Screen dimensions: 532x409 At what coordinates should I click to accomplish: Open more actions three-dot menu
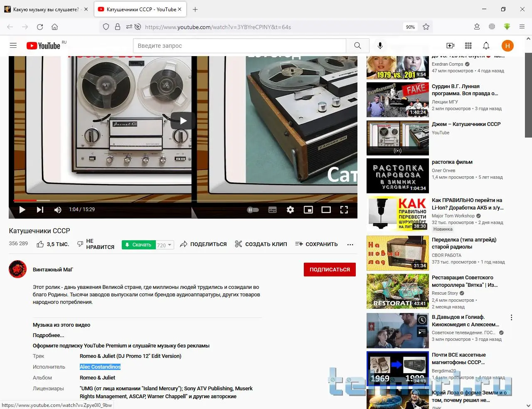coord(350,244)
